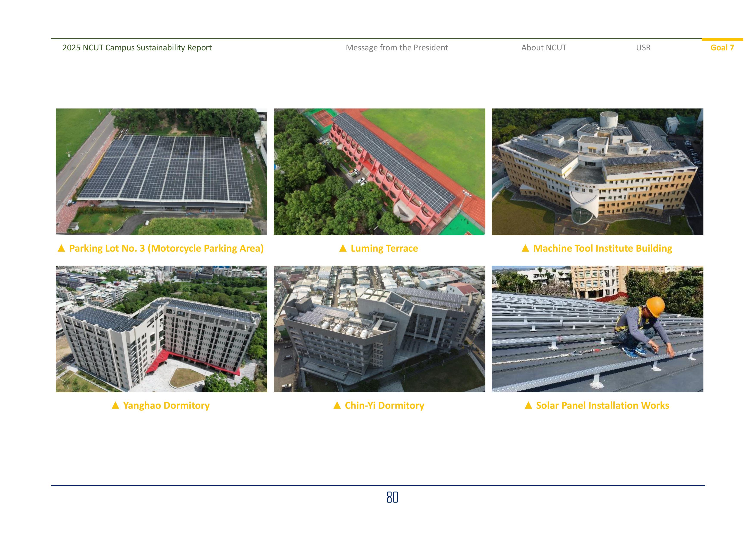This screenshot has height=534, width=756.
Task: Click triangle icon next to Machine Tool Institute
Action: pos(525,248)
